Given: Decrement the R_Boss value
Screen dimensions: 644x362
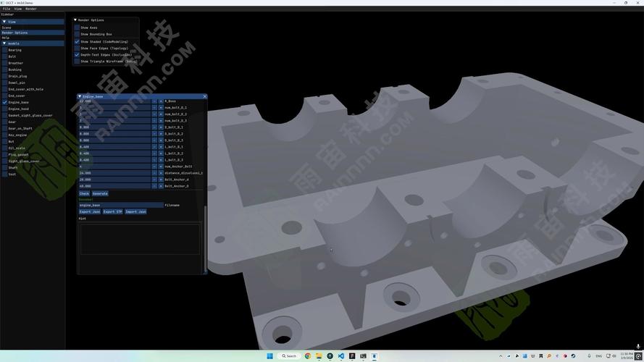Looking at the screenshot, I should 154,101.
